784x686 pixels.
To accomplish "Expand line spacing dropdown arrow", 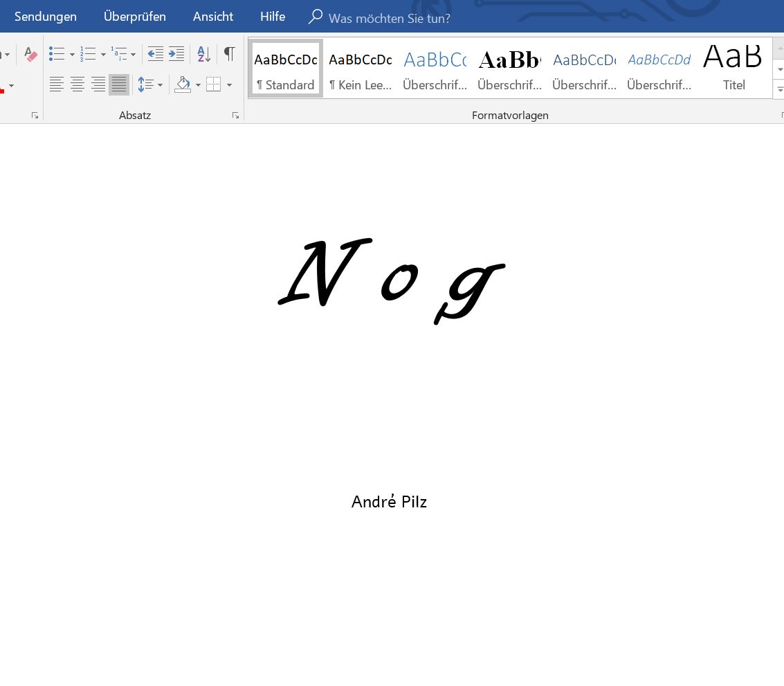I will point(160,85).
